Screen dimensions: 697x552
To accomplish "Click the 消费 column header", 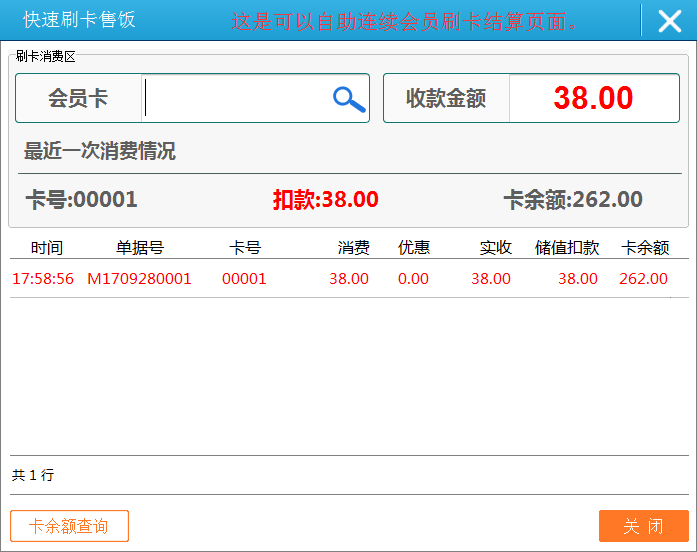I will pyautogui.click(x=353, y=248).
